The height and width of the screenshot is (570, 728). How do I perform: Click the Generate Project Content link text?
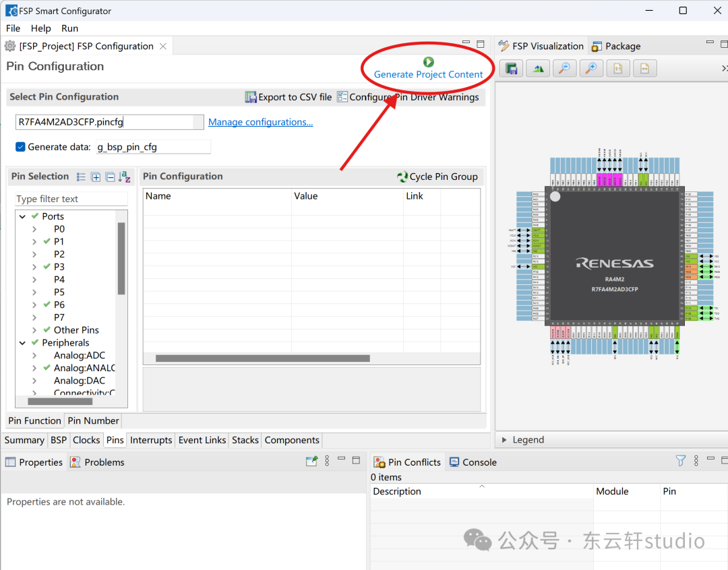428,74
